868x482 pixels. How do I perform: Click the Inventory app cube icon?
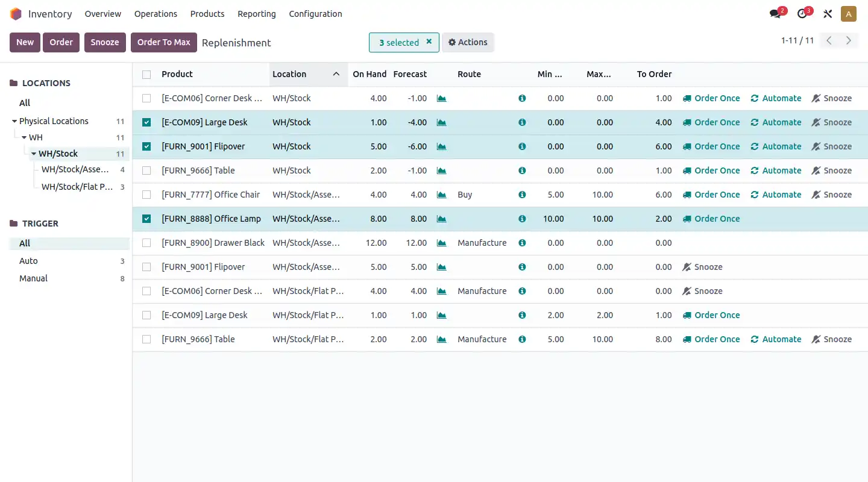15,13
